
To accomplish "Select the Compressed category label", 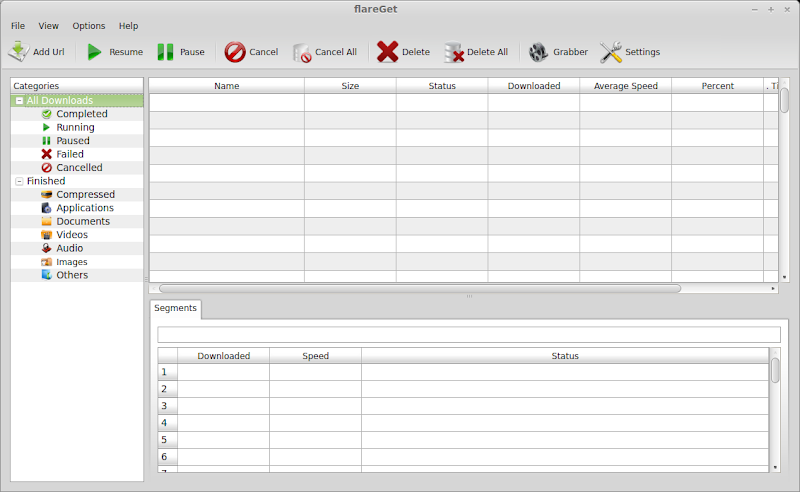I will [85, 194].
